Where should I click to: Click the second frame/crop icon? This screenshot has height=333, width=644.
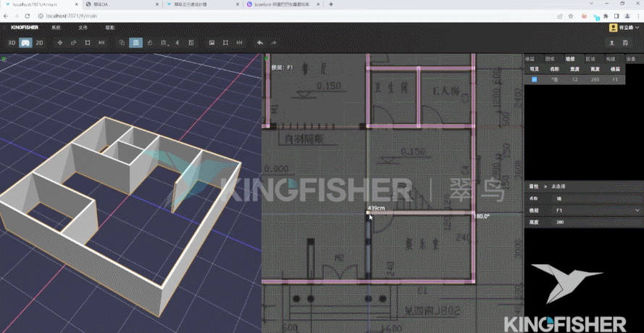click(x=225, y=43)
